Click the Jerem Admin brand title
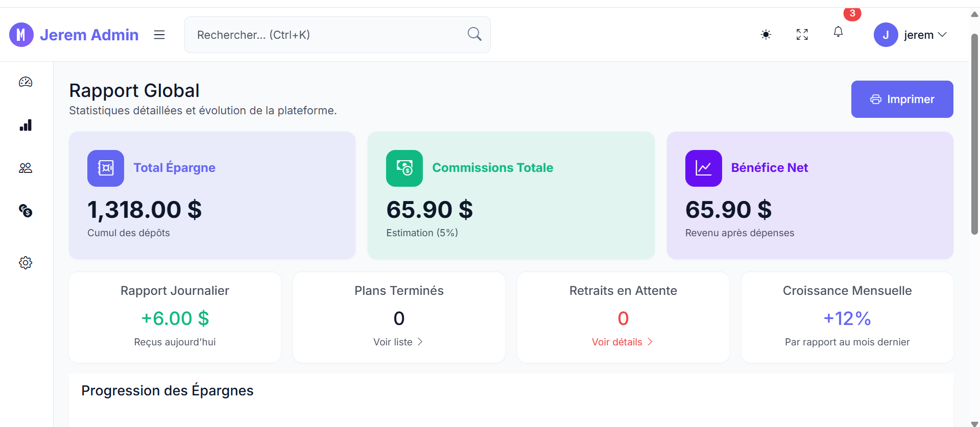This screenshot has height=427, width=980. pyautogui.click(x=89, y=35)
